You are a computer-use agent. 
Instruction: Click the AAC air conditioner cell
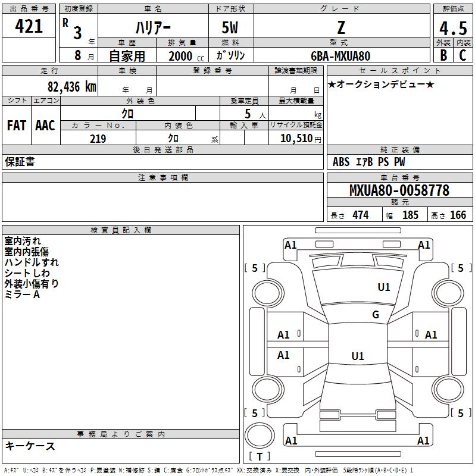[45, 125]
